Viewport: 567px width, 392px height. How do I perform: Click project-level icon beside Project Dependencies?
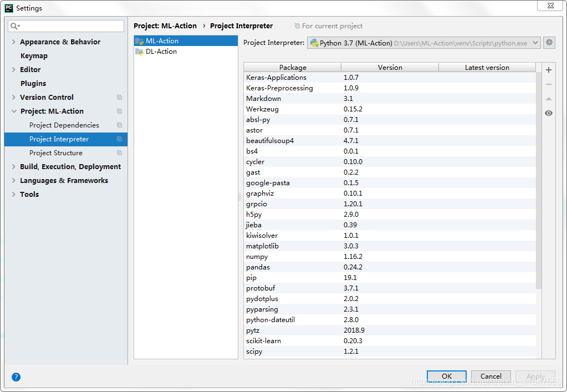(119, 125)
